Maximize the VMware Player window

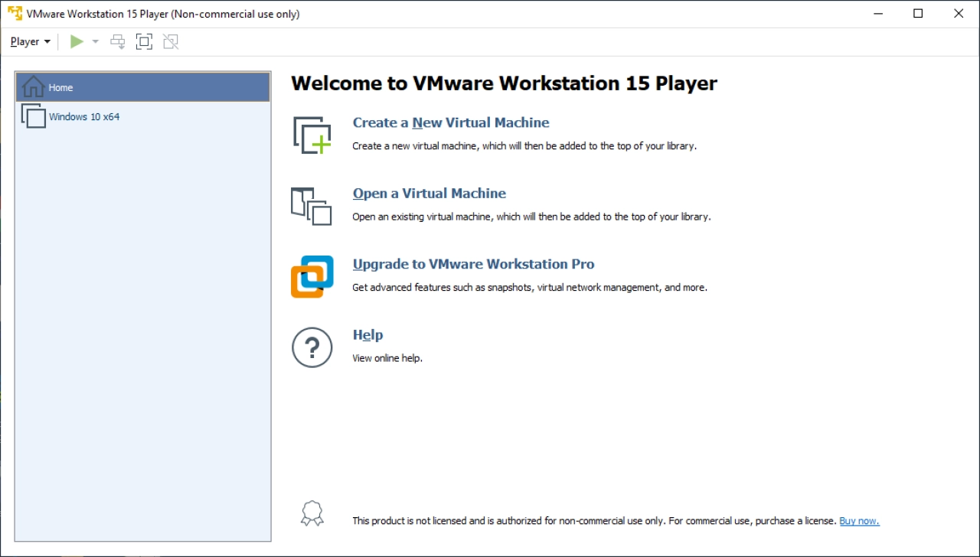click(x=918, y=14)
